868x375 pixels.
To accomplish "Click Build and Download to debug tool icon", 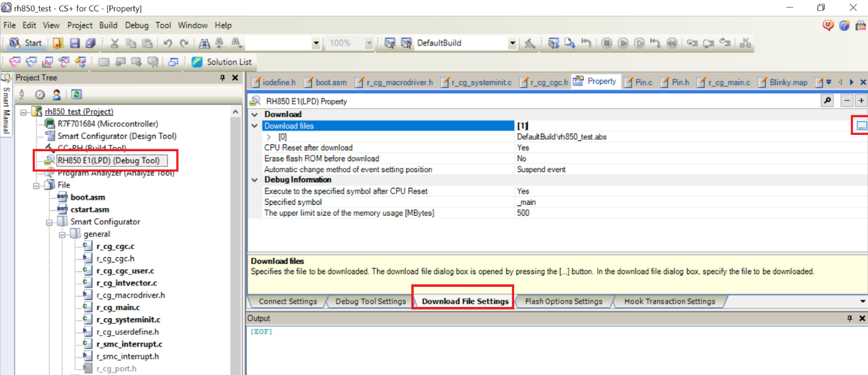I will (554, 43).
